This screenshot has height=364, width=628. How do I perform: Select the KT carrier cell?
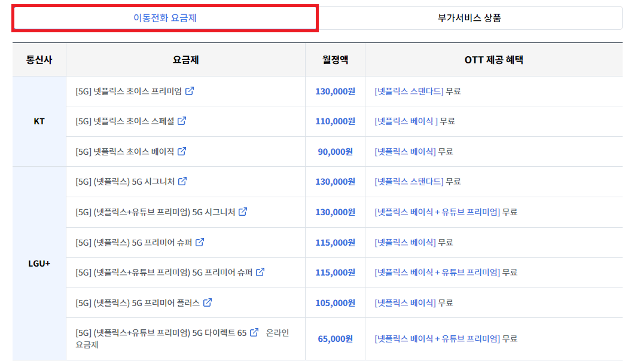click(39, 121)
